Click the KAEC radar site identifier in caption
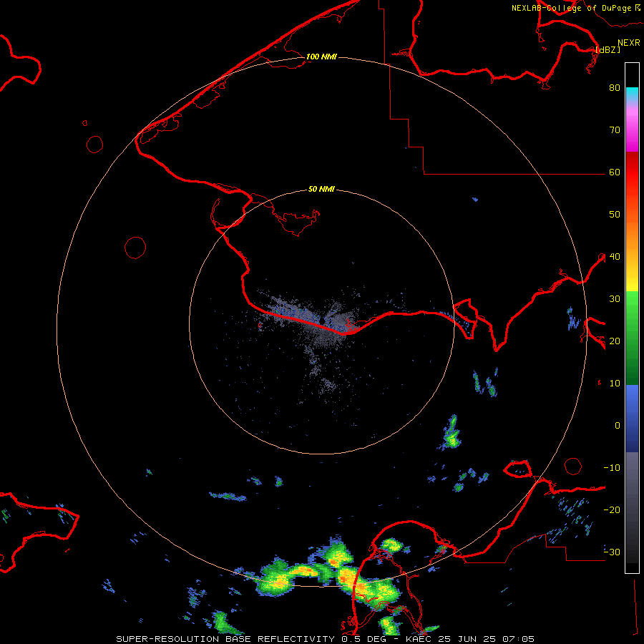The height and width of the screenshot is (644, 644). tap(419, 639)
